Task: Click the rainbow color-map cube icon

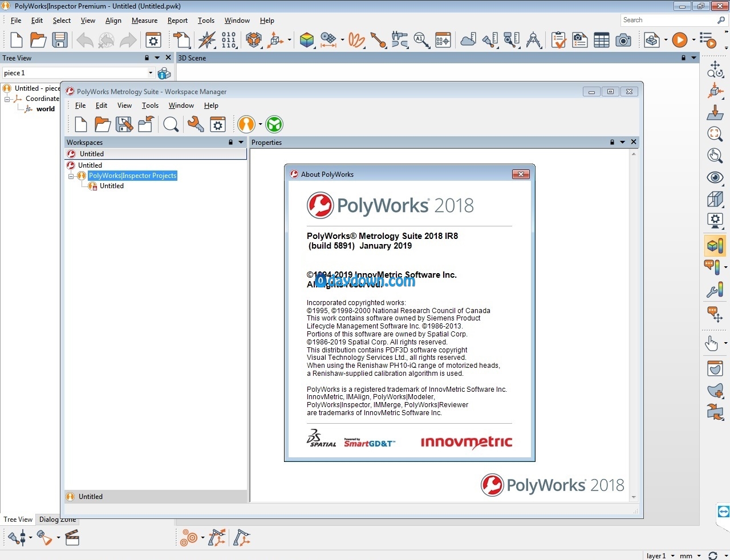Action: click(307, 40)
